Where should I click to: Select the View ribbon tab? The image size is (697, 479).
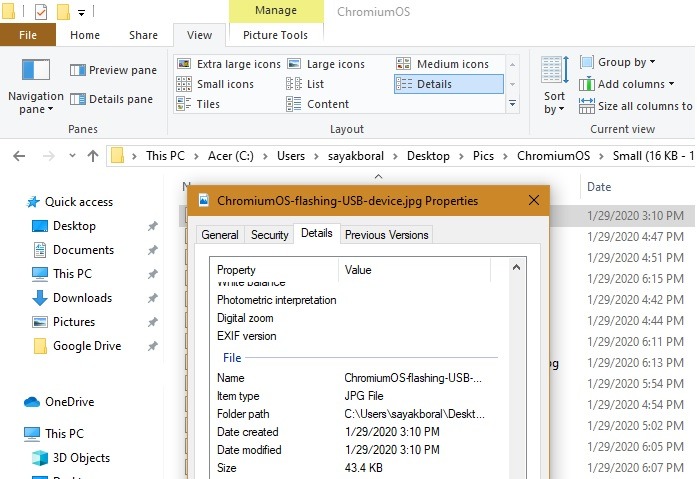tap(199, 35)
